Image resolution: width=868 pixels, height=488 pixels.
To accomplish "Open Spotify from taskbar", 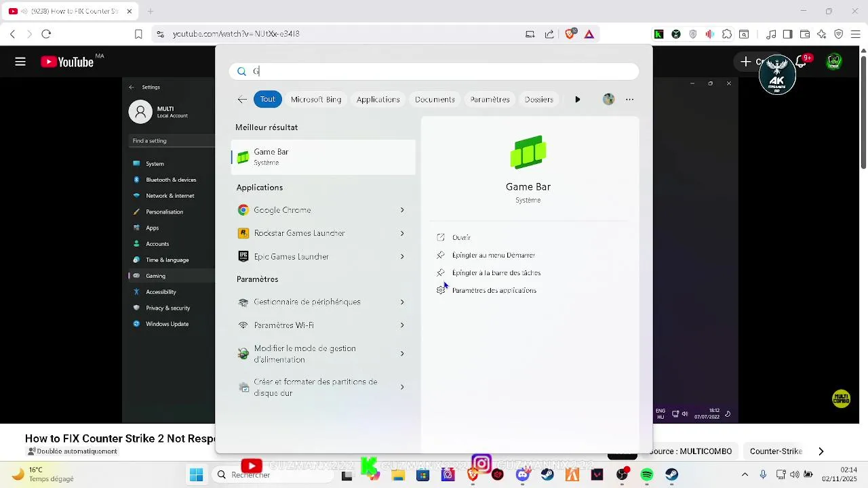I will click(x=647, y=475).
